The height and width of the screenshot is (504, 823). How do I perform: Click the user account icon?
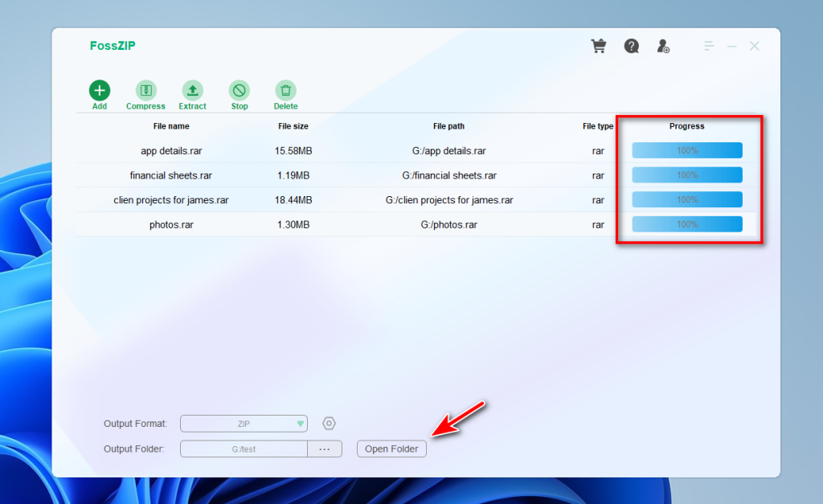click(x=663, y=47)
